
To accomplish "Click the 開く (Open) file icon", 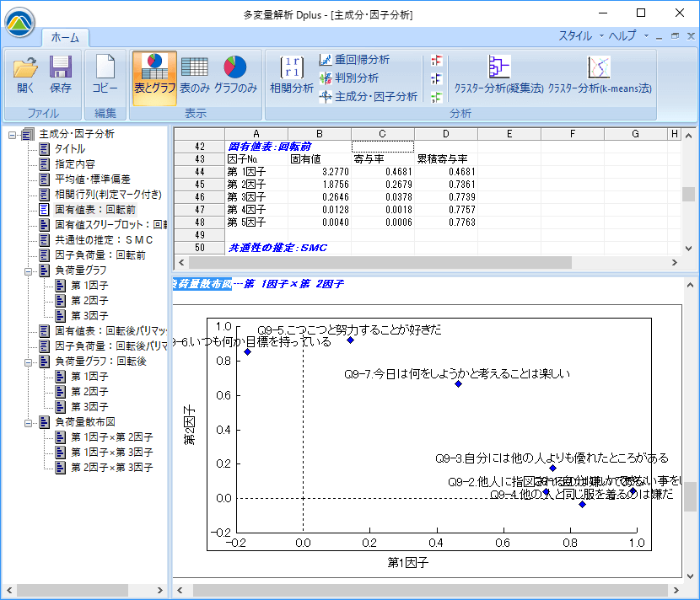I will [25, 73].
